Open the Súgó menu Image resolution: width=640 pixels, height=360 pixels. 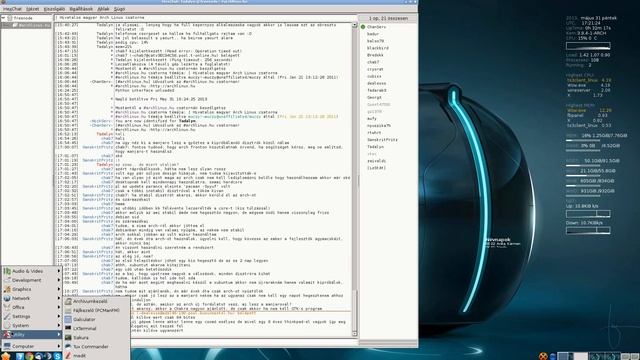coord(119,9)
